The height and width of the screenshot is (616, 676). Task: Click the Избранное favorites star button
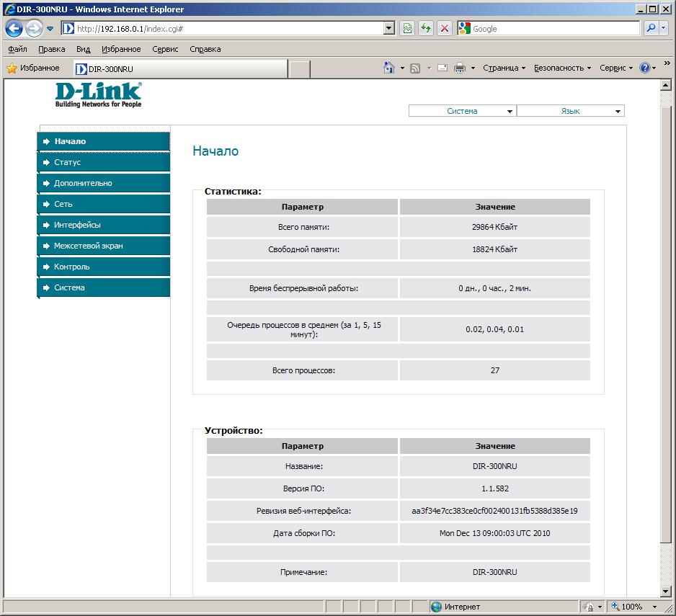coord(33,68)
